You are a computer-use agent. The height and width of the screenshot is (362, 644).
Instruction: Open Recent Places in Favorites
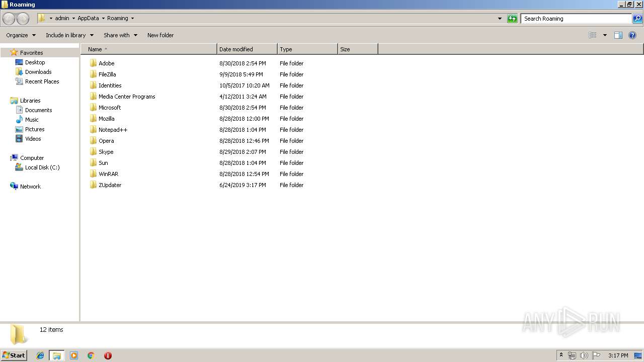42,81
